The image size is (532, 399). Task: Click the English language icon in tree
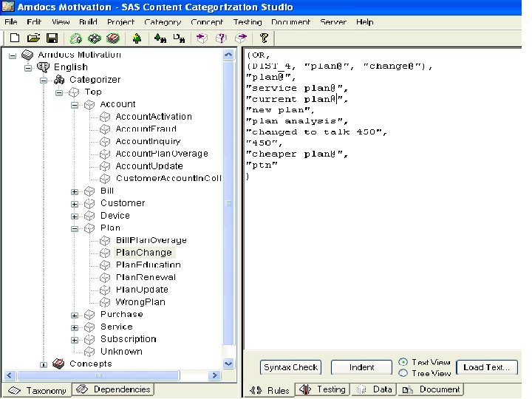(x=43, y=66)
